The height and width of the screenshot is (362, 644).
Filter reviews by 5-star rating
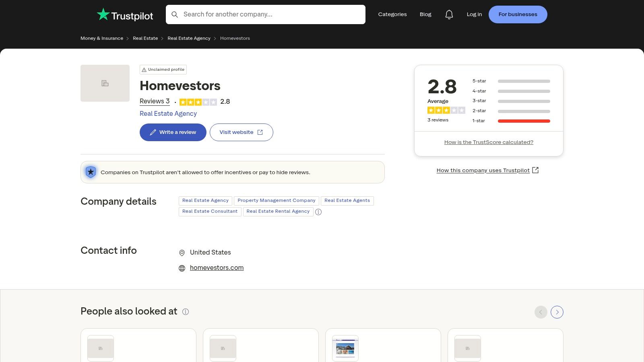(x=511, y=81)
